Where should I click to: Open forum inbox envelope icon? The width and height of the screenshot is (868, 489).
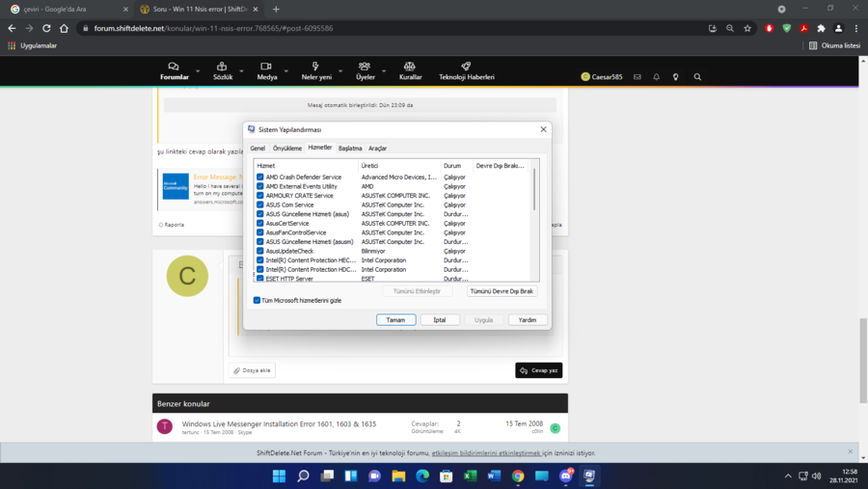[x=637, y=77]
